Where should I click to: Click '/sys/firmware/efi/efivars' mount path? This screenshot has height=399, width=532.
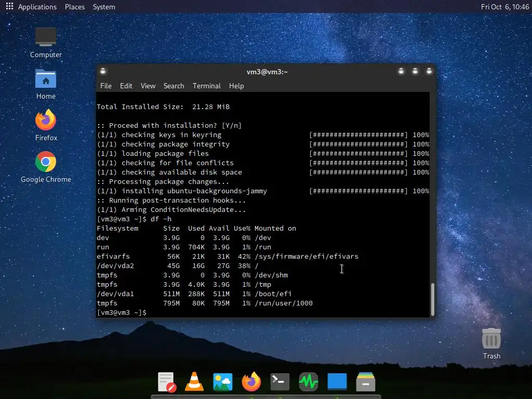307,257
